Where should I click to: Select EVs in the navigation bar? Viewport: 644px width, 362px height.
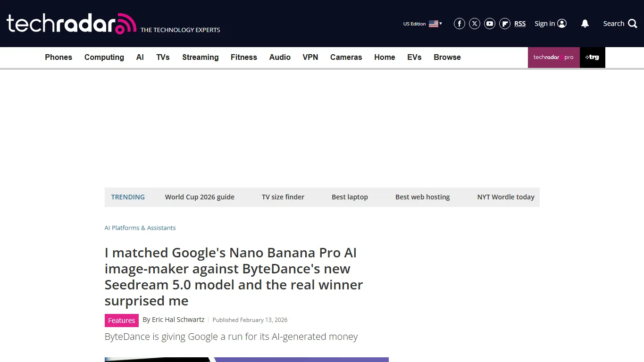[x=414, y=58]
